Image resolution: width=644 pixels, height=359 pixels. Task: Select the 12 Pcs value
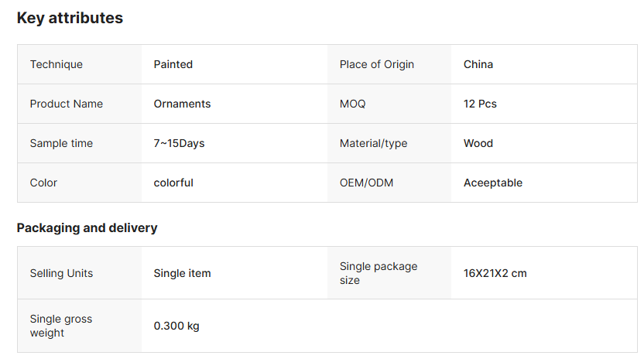480,104
